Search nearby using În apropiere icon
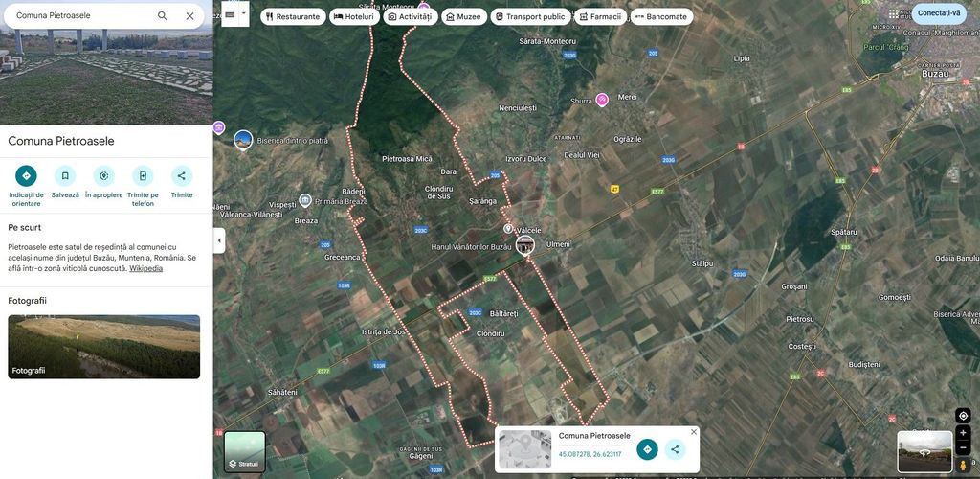The height and width of the screenshot is (479, 980). (103, 176)
